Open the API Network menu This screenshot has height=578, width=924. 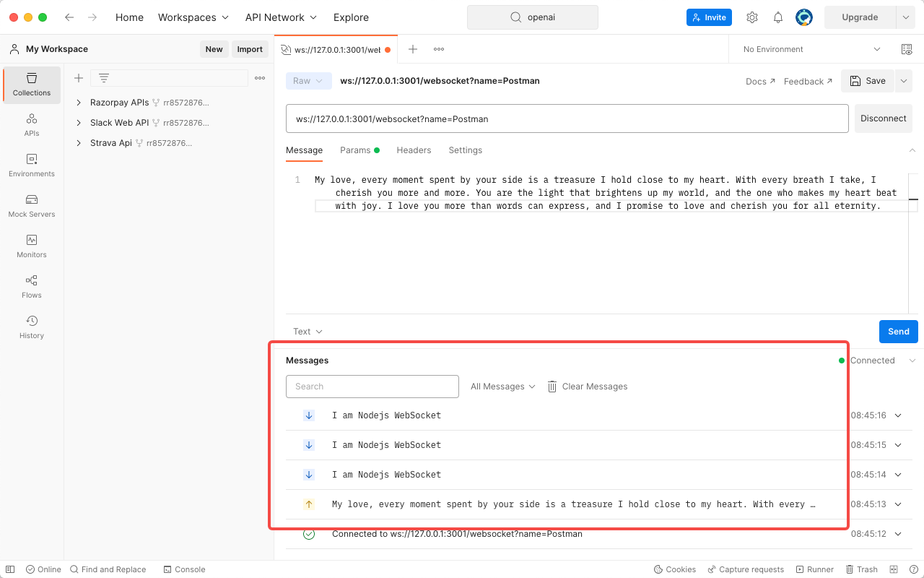281,17
